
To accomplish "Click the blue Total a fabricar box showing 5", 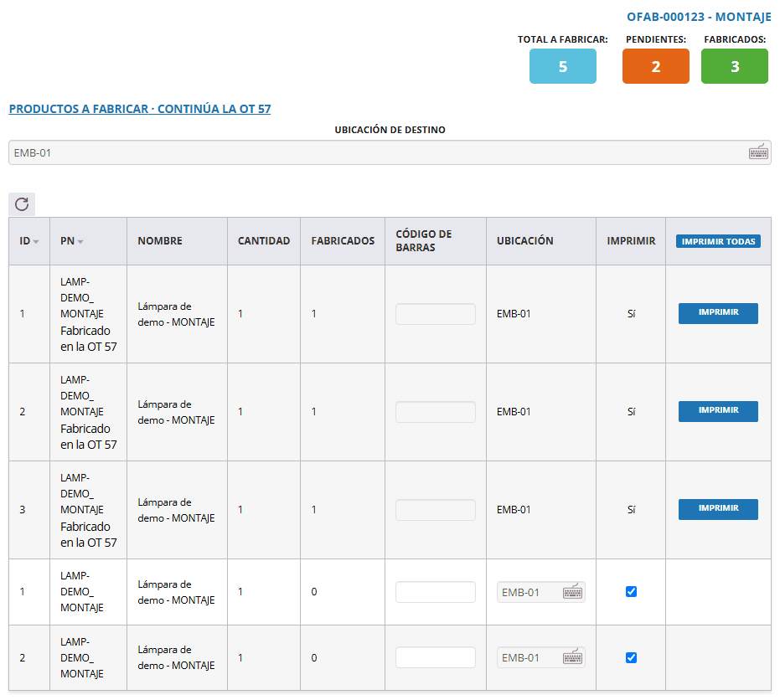I will tap(563, 66).
